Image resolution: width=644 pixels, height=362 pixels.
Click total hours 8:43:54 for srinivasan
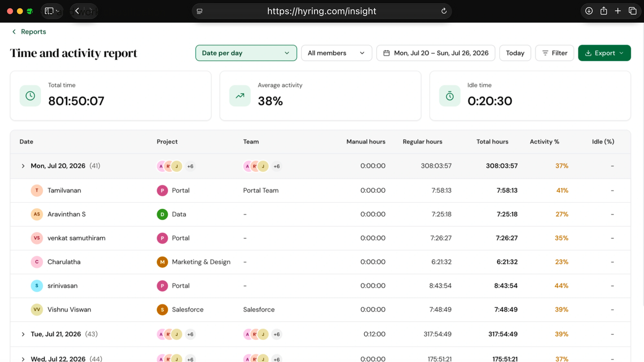506,286
